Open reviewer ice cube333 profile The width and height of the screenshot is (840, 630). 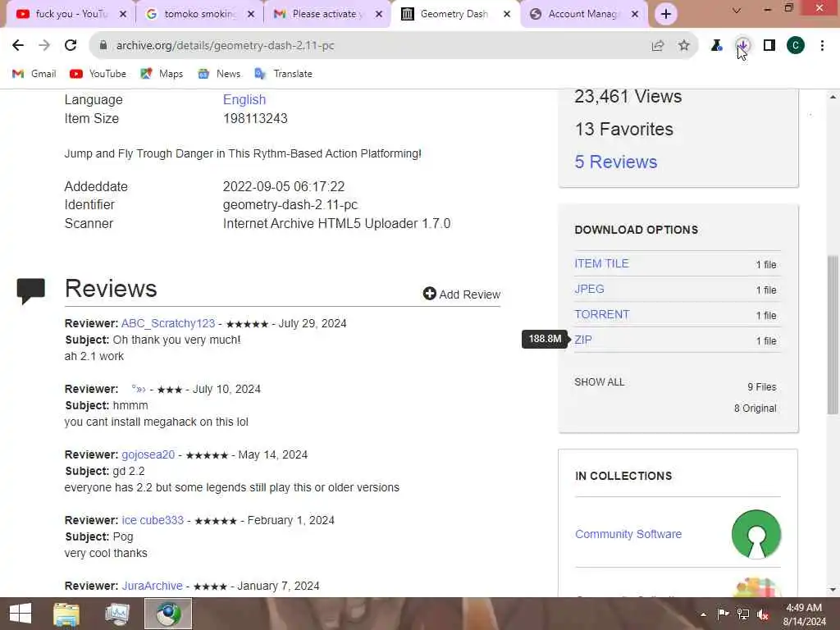153,520
